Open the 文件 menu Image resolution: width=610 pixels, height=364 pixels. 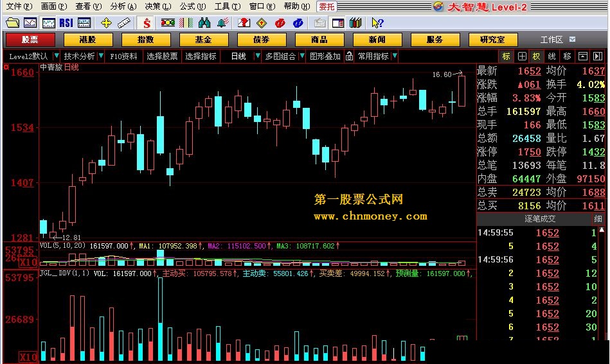click(x=19, y=6)
